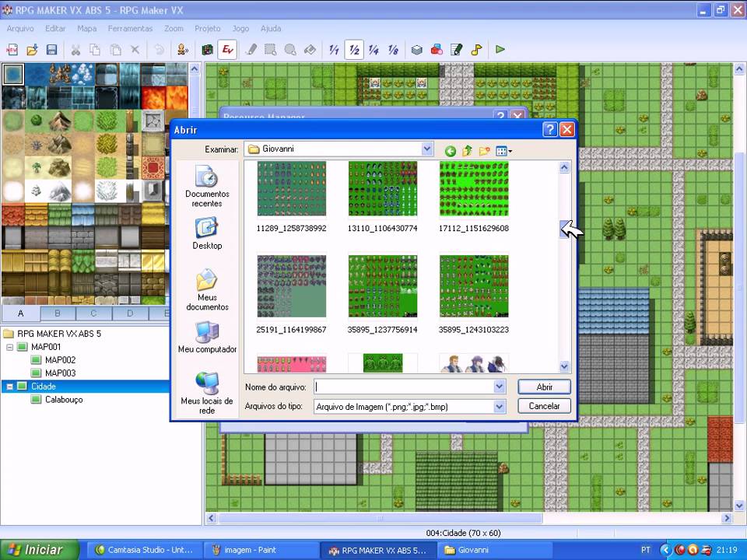Click the Paste clipboard icon

click(115, 50)
